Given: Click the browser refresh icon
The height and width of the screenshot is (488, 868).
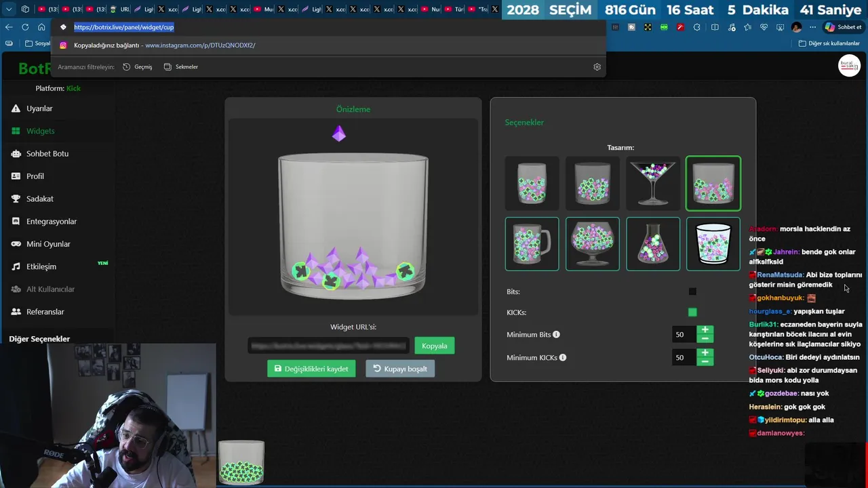Looking at the screenshot, I should pyautogui.click(x=25, y=27).
